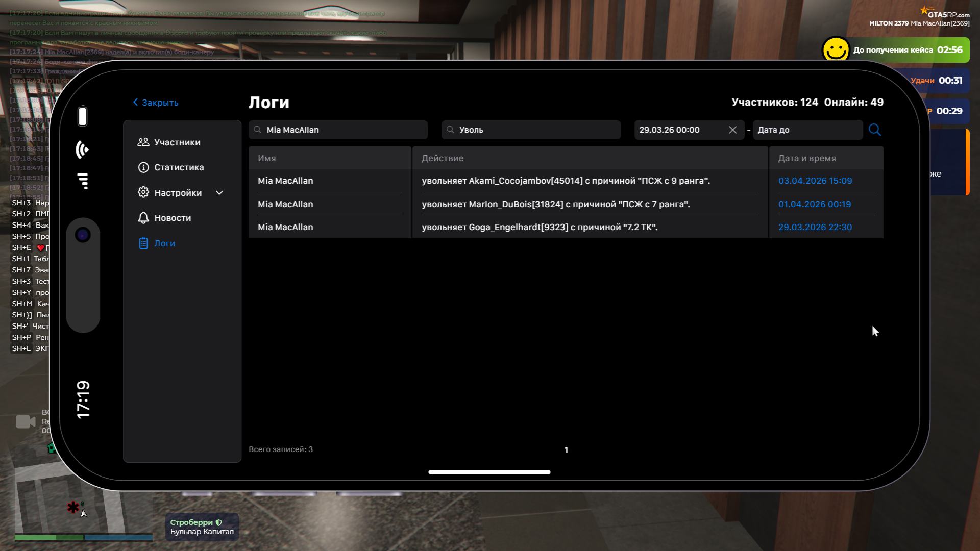This screenshot has height=551, width=980.
Task: Click the camcorder recording icon
Action: [26, 421]
